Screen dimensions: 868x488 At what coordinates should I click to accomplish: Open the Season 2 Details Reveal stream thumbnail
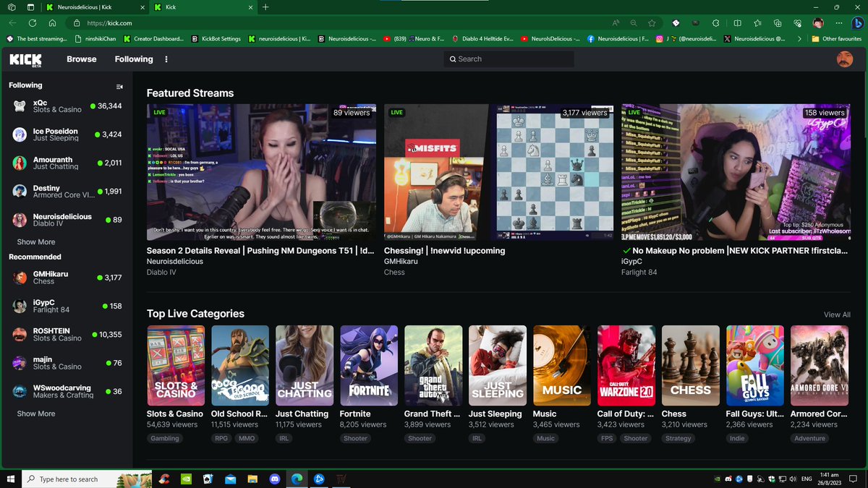(x=261, y=172)
